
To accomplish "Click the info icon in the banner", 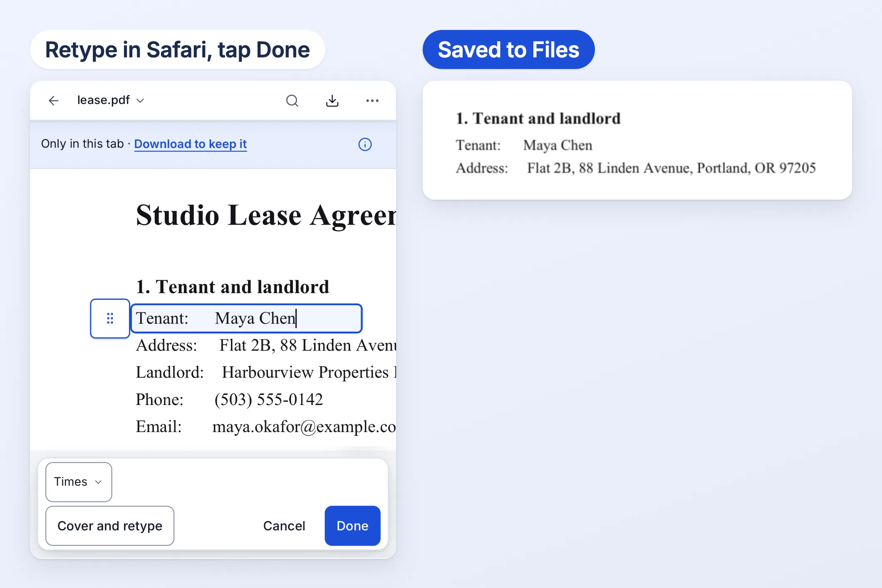I will tap(365, 144).
